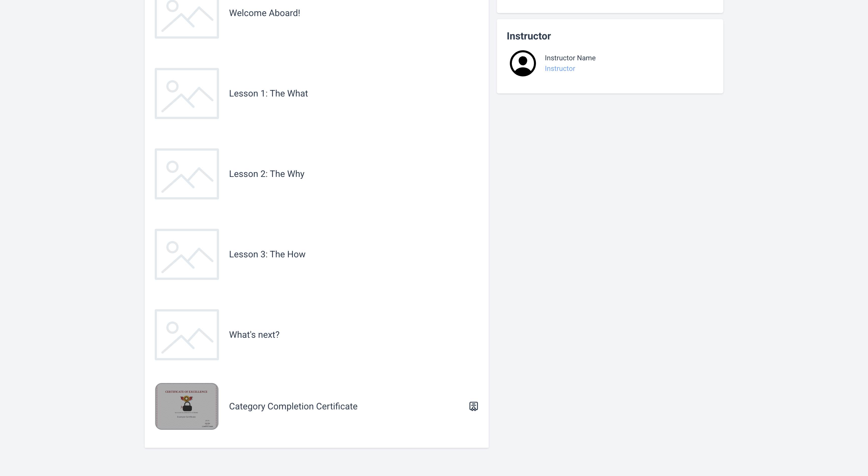The height and width of the screenshot is (476, 868).
Task: Open the What's next? lesson
Action: pyautogui.click(x=254, y=335)
